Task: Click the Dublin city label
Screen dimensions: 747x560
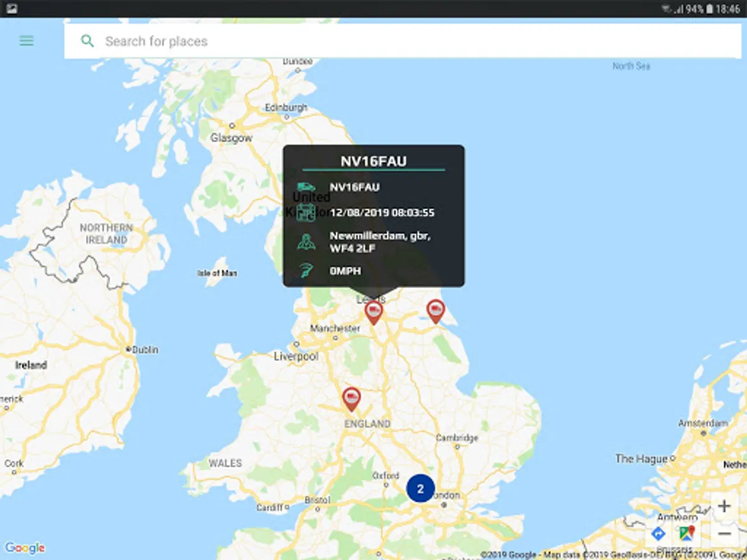Action: (145, 350)
